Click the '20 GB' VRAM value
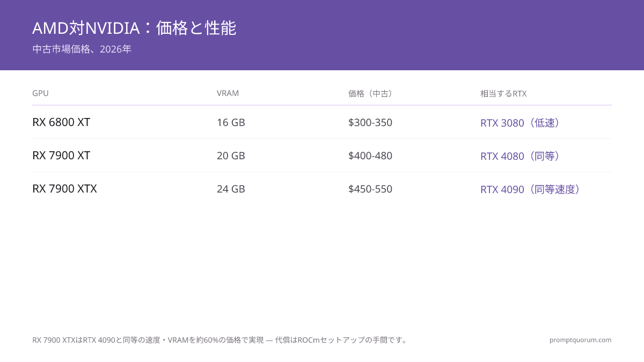Image resolution: width=644 pixels, height=362 pixels. (x=231, y=156)
